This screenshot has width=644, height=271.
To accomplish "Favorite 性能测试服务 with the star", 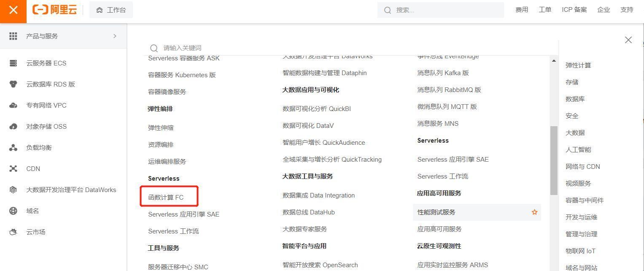I will pos(534,212).
